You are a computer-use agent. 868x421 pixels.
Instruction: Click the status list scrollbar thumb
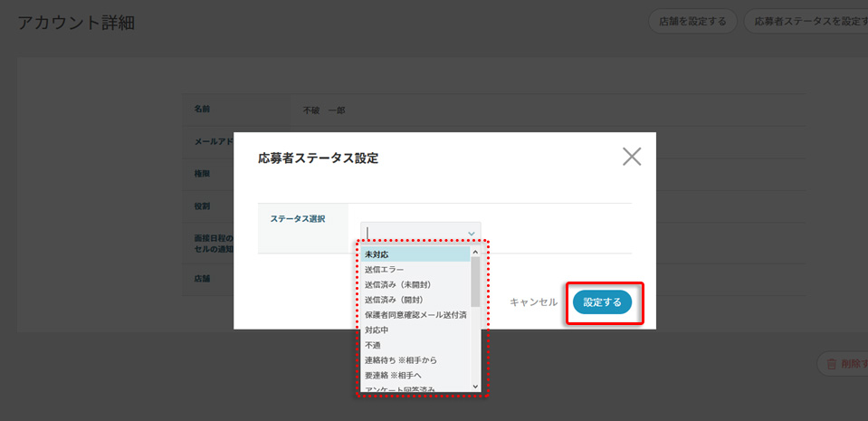pyautogui.click(x=476, y=282)
